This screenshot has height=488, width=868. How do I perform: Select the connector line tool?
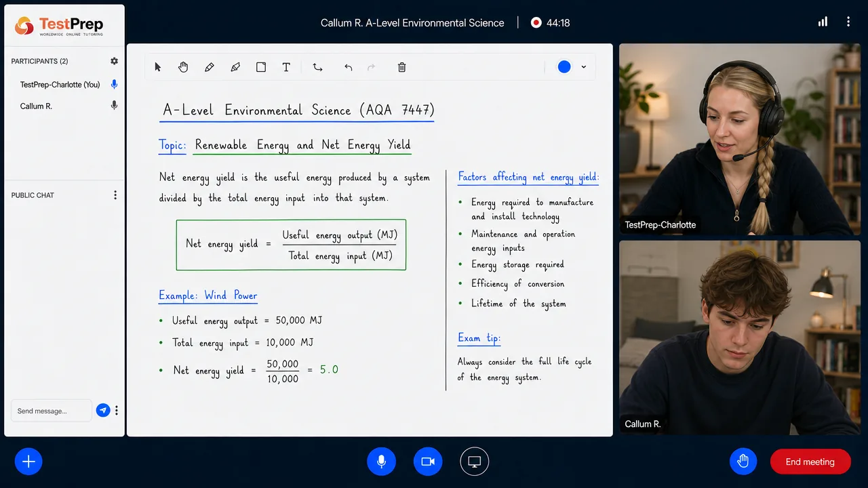click(317, 67)
